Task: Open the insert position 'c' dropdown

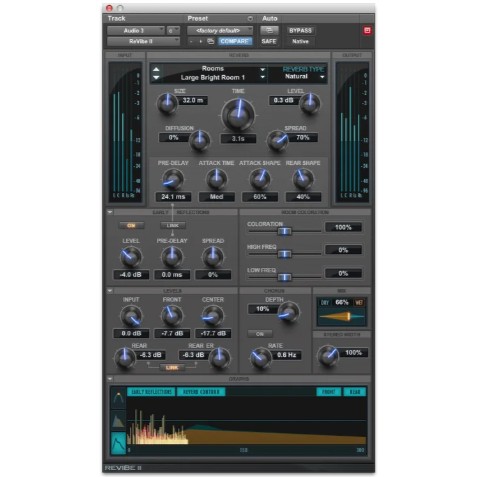Action: coord(173,31)
